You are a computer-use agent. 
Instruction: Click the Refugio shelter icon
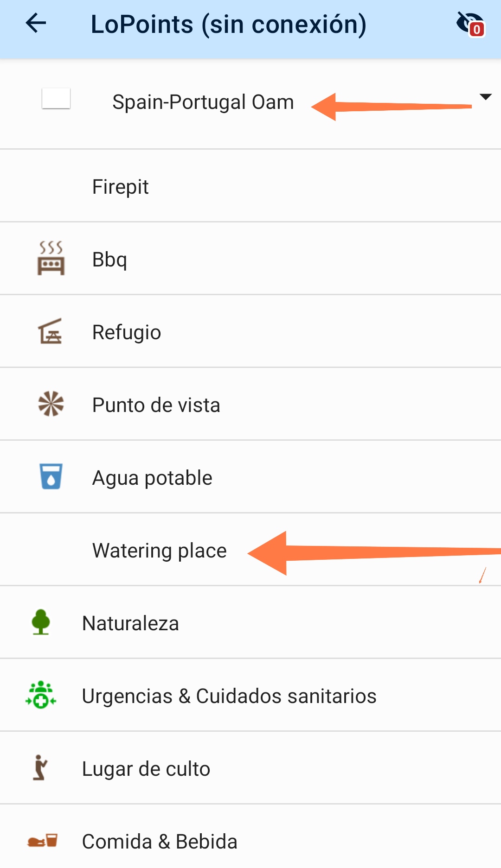(x=50, y=332)
